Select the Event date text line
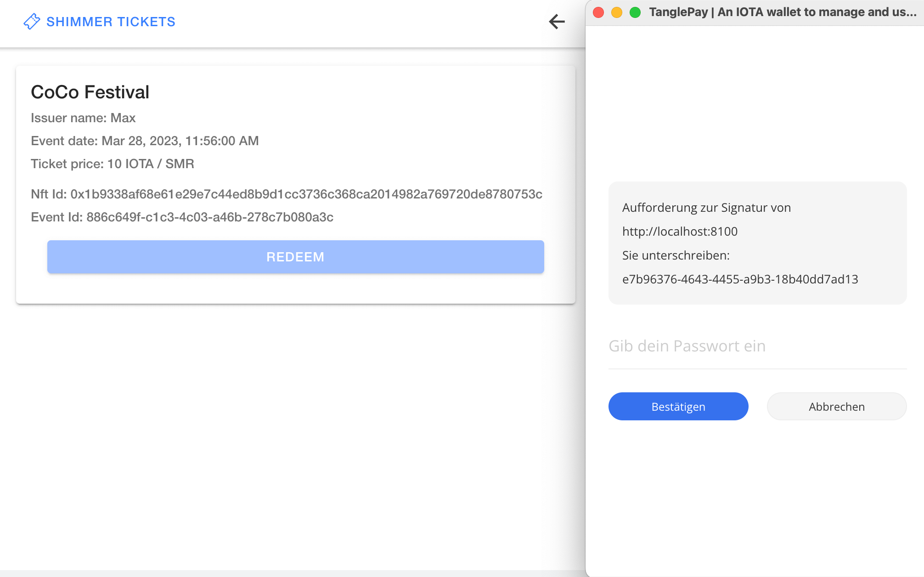This screenshot has width=924, height=577. pos(145,141)
